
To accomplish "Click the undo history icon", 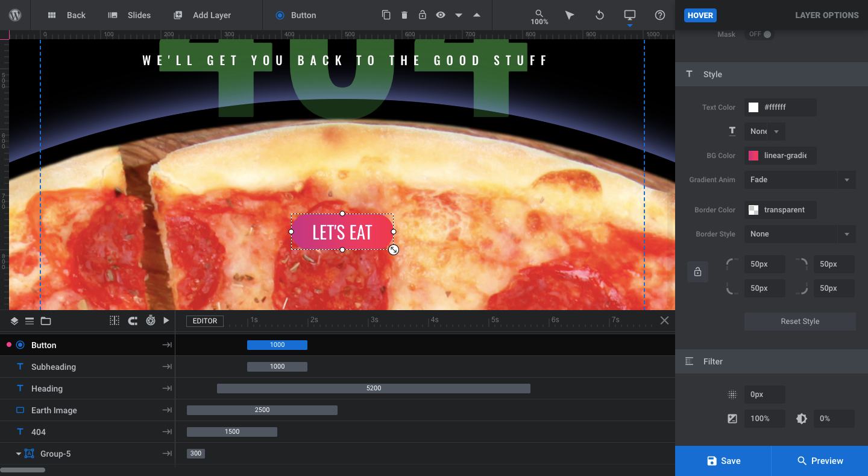I will click(600, 15).
